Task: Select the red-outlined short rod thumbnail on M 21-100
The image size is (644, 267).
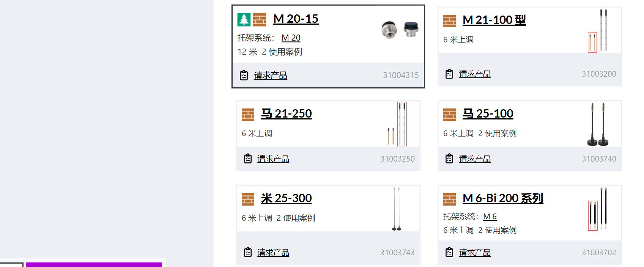Action: coord(592,42)
